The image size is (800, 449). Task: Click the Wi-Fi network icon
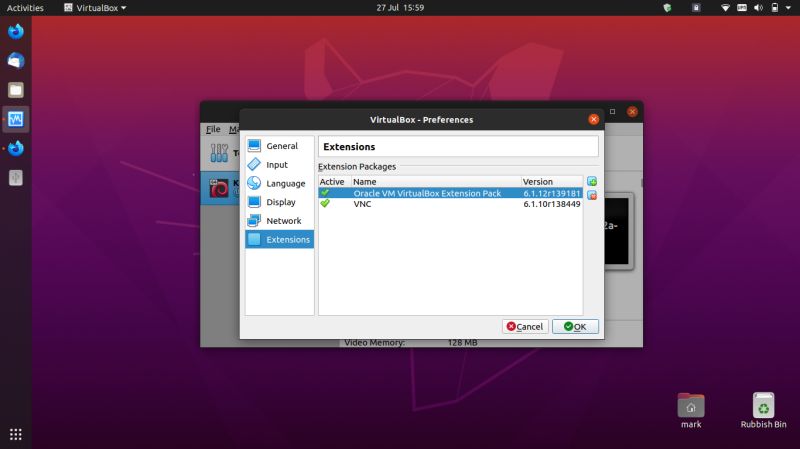click(x=725, y=8)
